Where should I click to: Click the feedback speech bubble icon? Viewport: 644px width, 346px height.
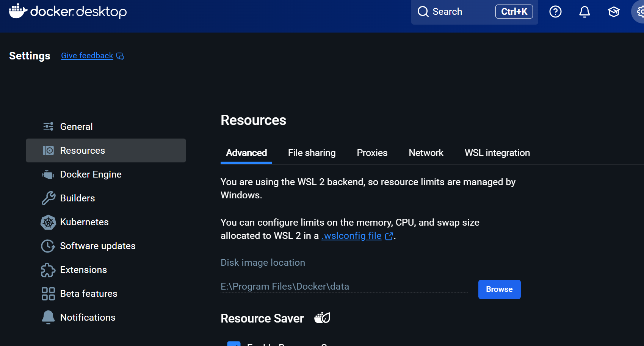pyautogui.click(x=120, y=56)
